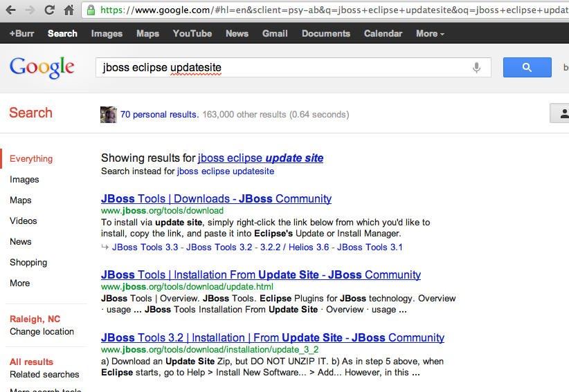The width and height of the screenshot is (569, 392).
Task: Click the Google logo
Action: (42, 67)
